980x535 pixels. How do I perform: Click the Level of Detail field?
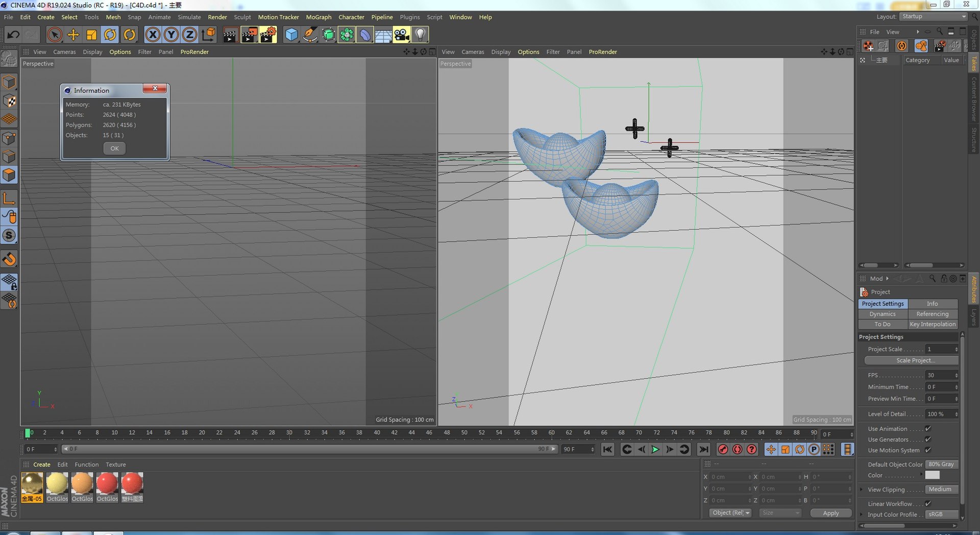click(942, 414)
